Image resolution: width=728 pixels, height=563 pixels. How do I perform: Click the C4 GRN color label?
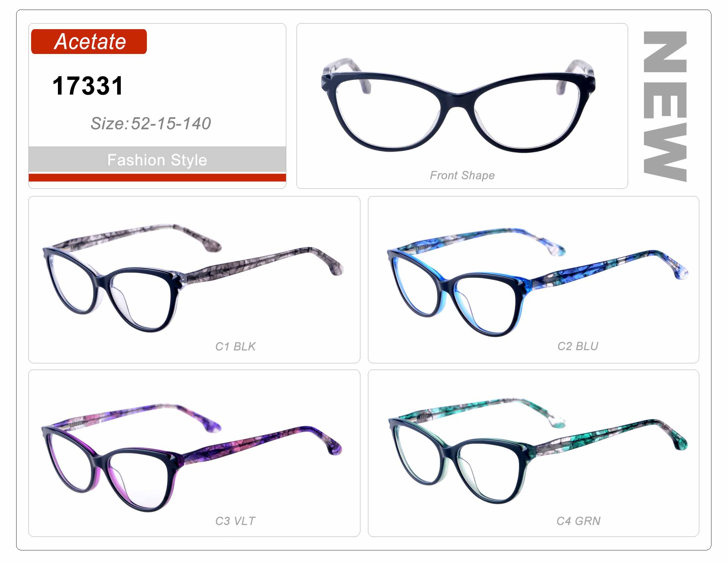[x=578, y=521]
